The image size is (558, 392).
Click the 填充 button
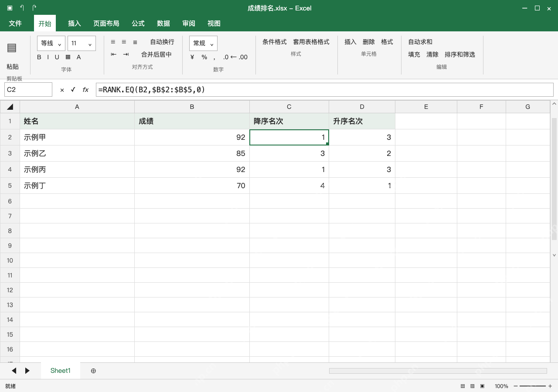(414, 54)
